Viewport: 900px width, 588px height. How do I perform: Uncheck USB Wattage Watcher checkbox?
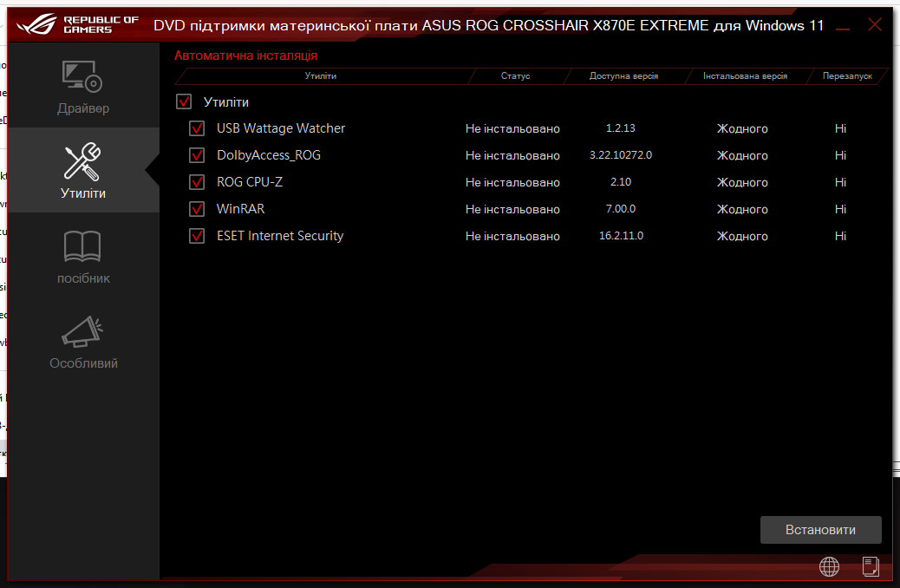coord(197,128)
